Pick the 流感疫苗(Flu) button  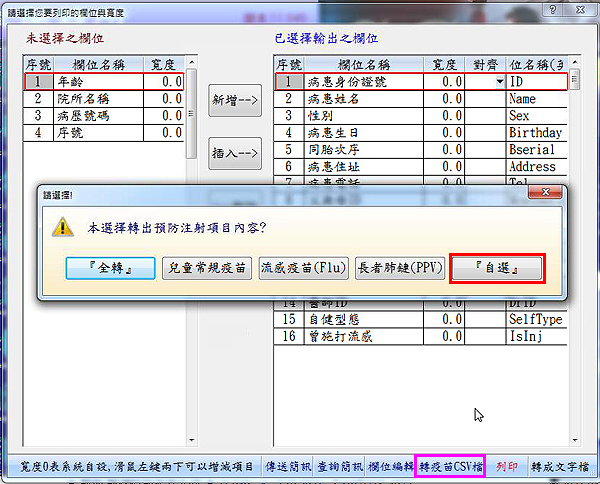[x=302, y=268]
